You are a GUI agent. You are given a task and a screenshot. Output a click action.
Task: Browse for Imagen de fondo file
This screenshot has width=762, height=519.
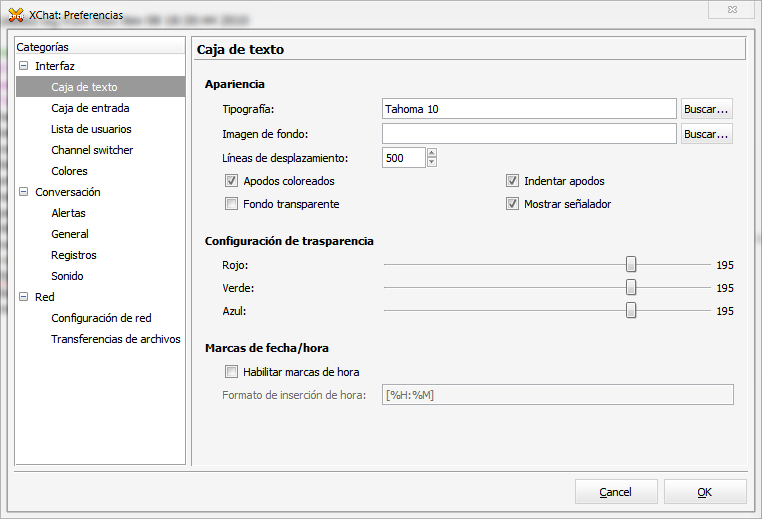coord(707,134)
